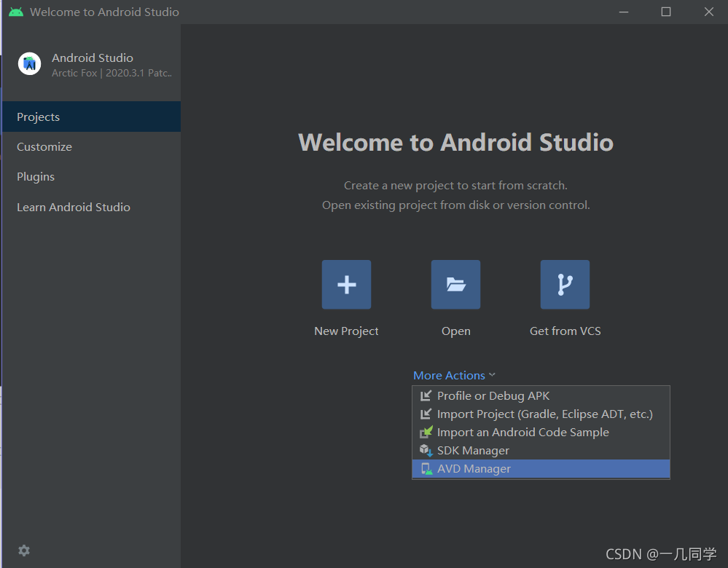Viewport: 728px width, 568px height.
Task: Open the Plugins tab
Action: coord(92,177)
